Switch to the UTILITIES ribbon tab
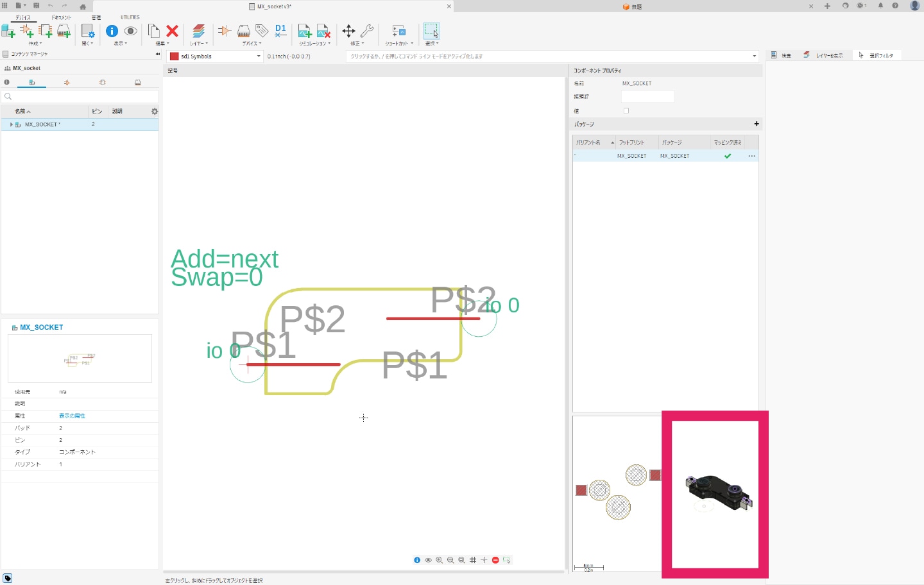This screenshot has width=924, height=585. [x=130, y=17]
